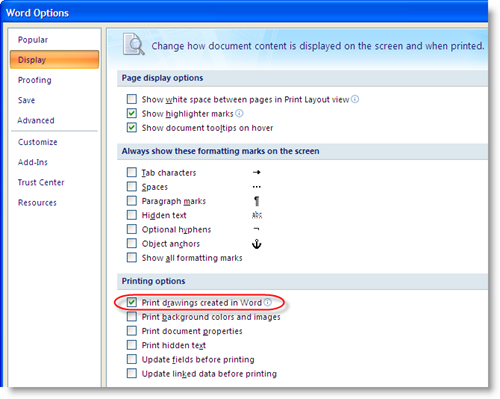The height and width of the screenshot is (399, 500).
Task: Click the spaces dots symbol
Action: coord(256,187)
